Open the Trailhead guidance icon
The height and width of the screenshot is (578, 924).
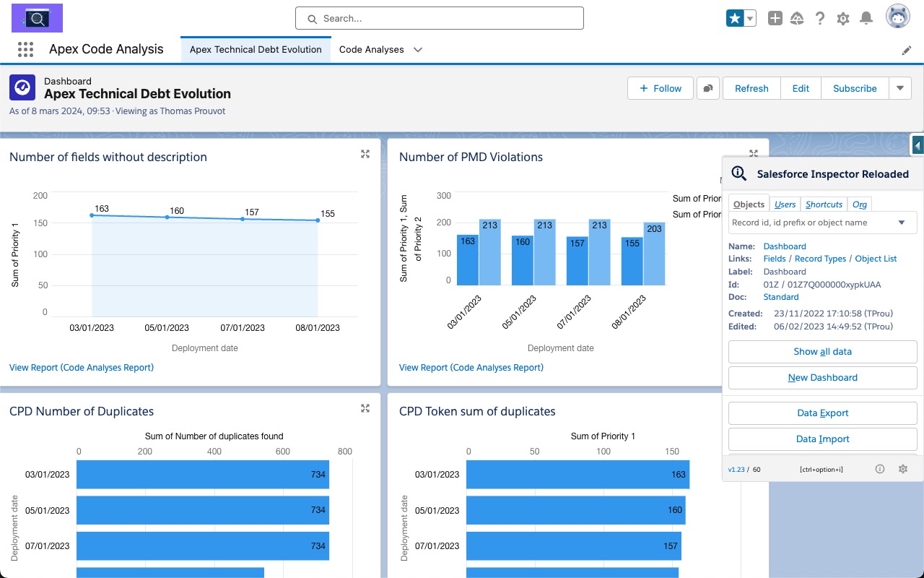coord(797,18)
